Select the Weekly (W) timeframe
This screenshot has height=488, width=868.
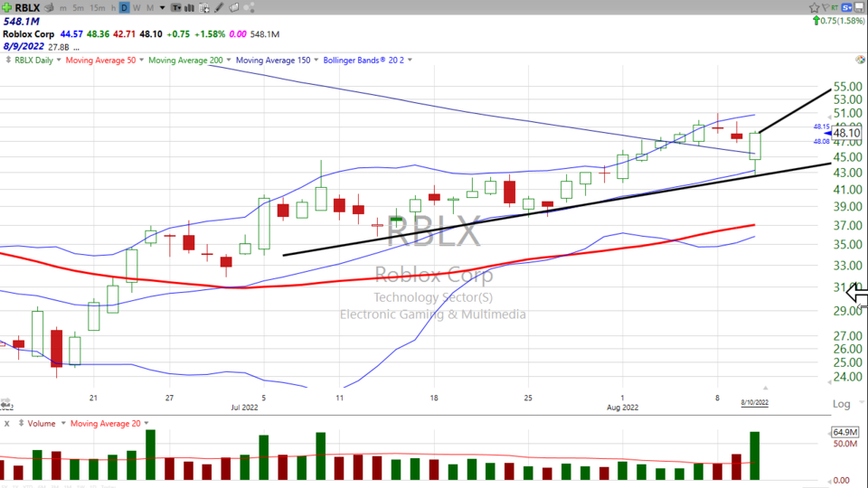click(x=137, y=8)
